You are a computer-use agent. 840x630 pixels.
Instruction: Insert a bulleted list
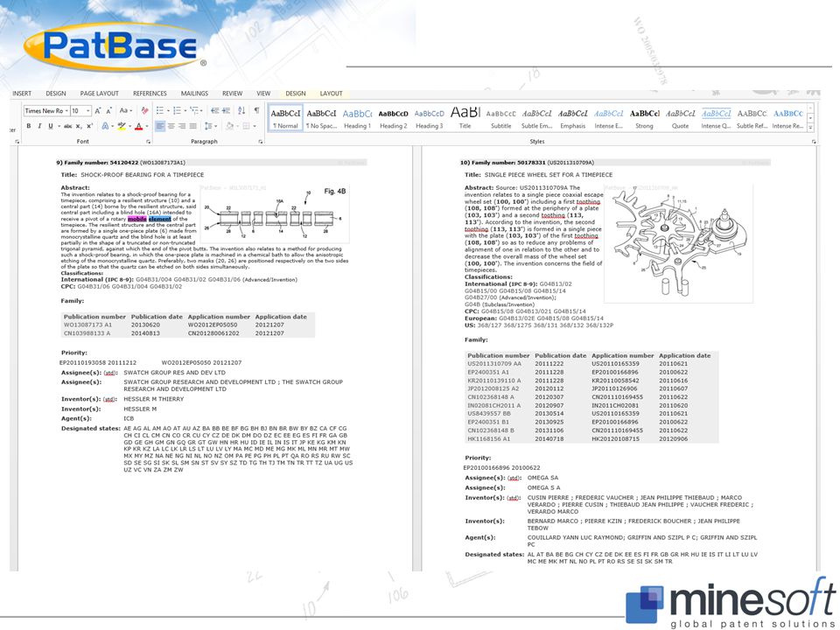pyautogui.click(x=159, y=110)
